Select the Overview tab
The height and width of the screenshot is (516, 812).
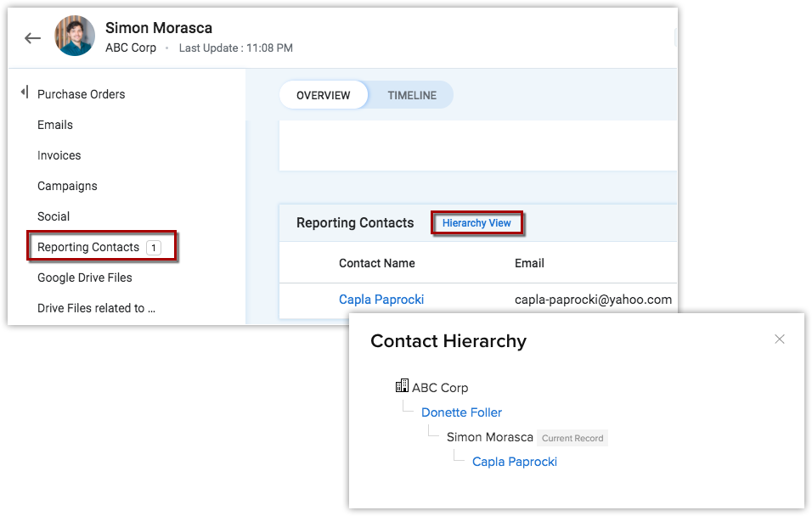tap(324, 95)
